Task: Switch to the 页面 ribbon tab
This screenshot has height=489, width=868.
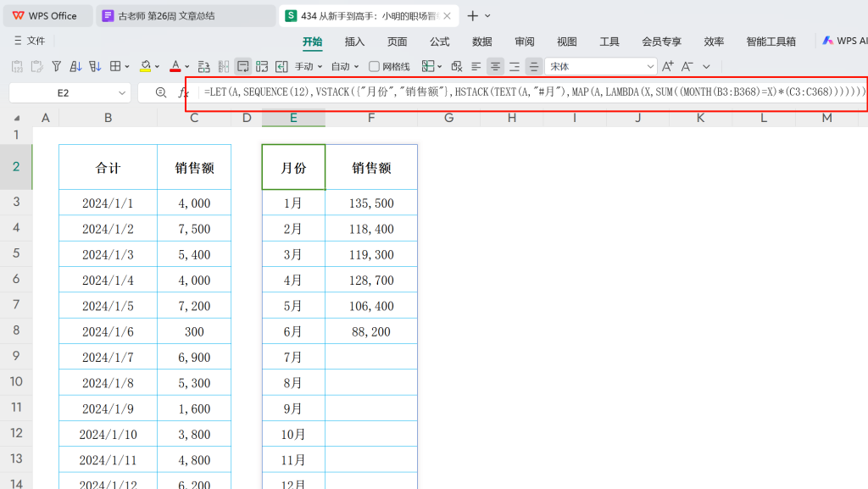Action: 397,42
